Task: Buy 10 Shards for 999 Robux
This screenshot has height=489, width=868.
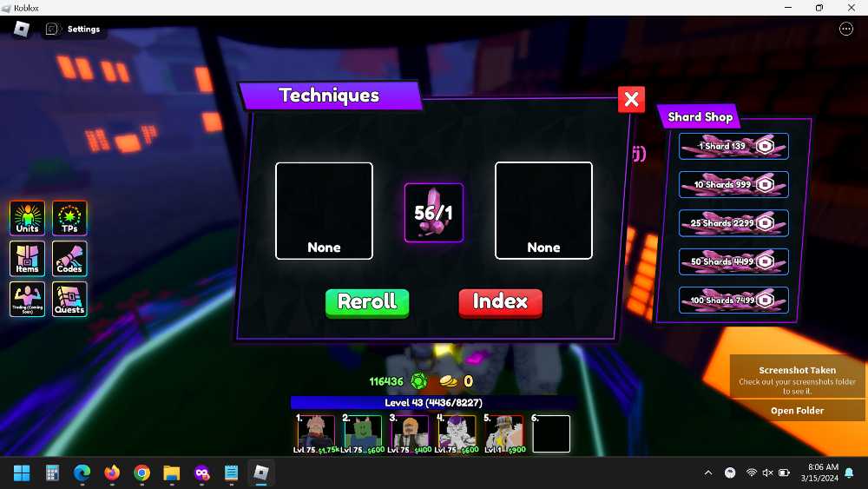Action: click(x=733, y=184)
